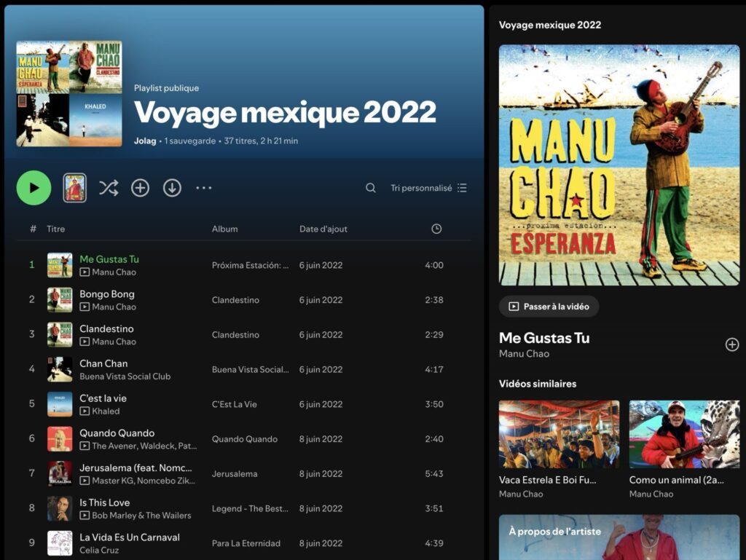The width and height of the screenshot is (746, 560).
Task: Open Me Gustas Tu title in the sidebar
Action: (544, 337)
